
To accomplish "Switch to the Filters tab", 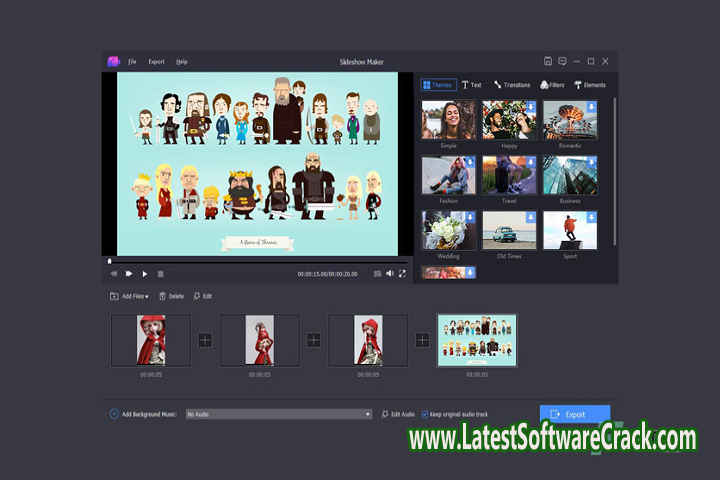I will (552, 85).
